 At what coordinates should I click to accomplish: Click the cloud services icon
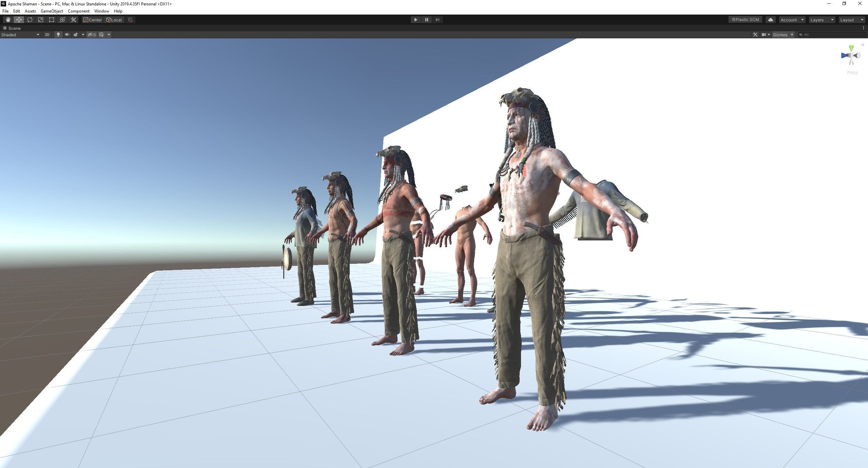[770, 20]
